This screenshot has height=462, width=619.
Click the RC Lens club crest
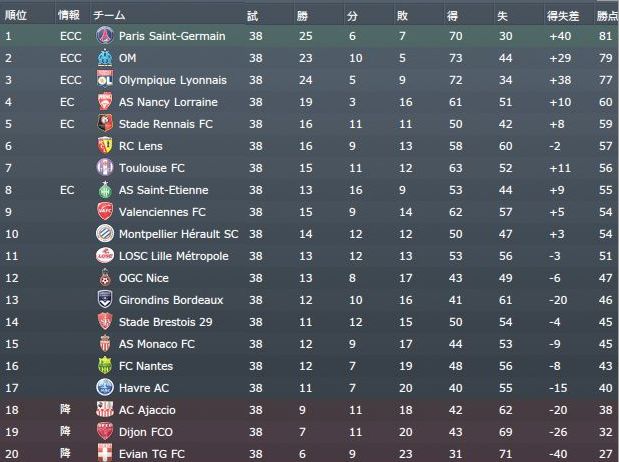(x=104, y=146)
